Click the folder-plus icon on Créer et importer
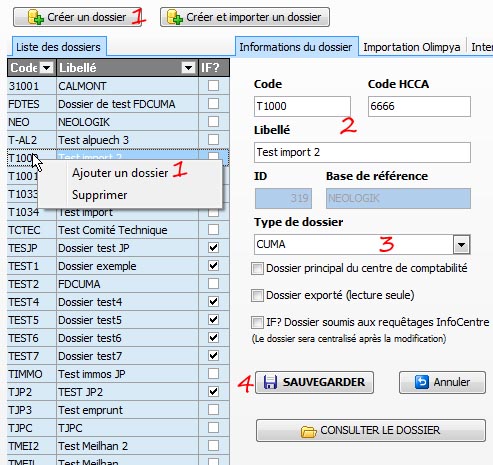The height and width of the screenshot is (465, 493). click(x=175, y=17)
